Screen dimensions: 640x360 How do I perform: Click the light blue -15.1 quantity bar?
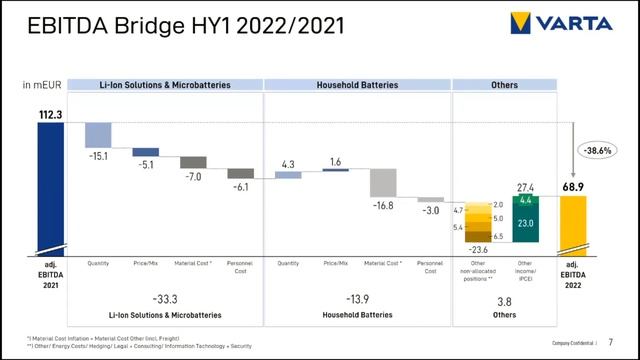point(98,135)
